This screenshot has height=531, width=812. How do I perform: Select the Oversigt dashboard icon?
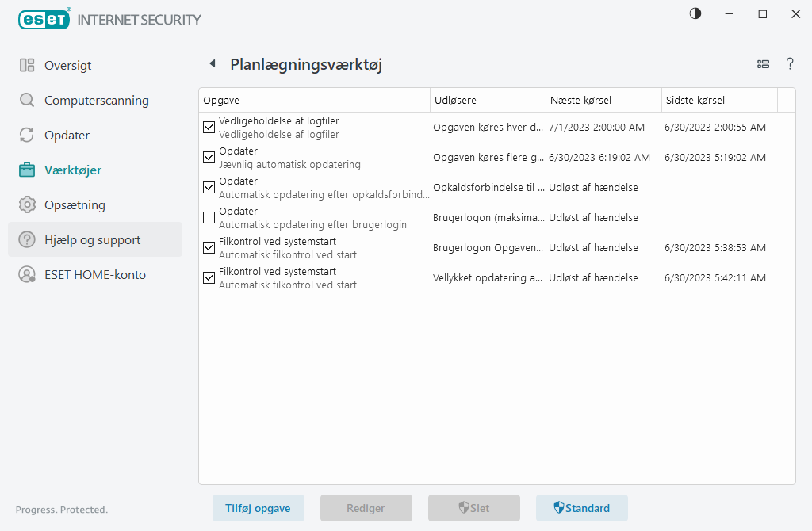click(x=27, y=65)
